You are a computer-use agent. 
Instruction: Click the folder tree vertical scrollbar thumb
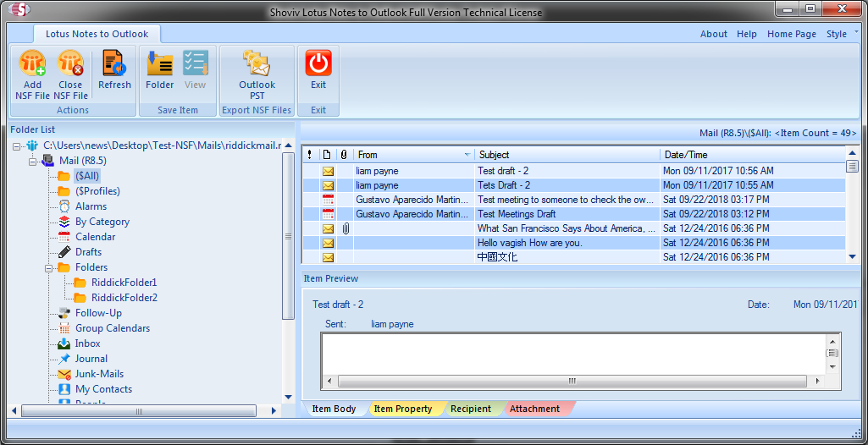tap(288, 236)
